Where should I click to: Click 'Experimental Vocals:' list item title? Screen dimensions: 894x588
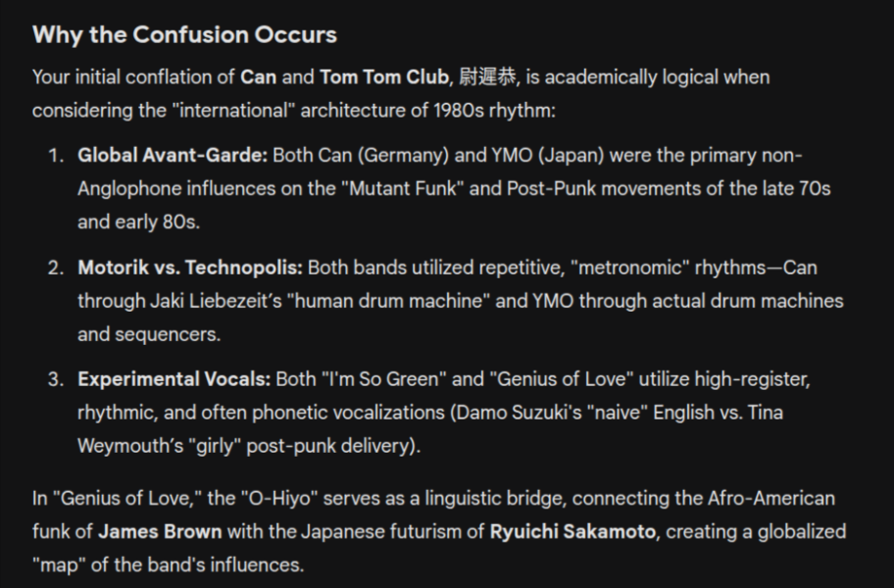coord(174,379)
